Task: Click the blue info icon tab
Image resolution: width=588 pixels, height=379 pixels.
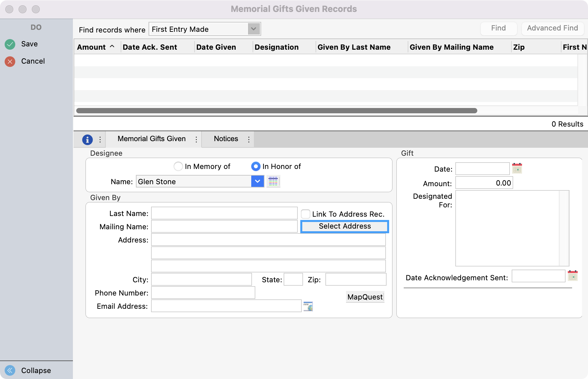Action: (87, 139)
